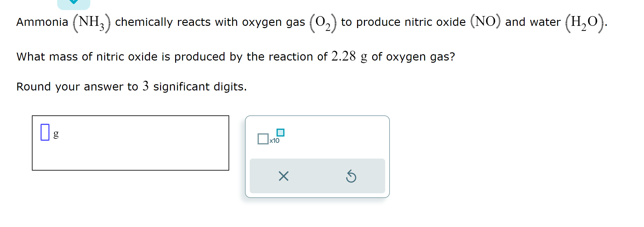The height and width of the screenshot is (227, 644).
Task: Click the empty coefficient box beside x10
Action: pyautogui.click(x=263, y=139)
